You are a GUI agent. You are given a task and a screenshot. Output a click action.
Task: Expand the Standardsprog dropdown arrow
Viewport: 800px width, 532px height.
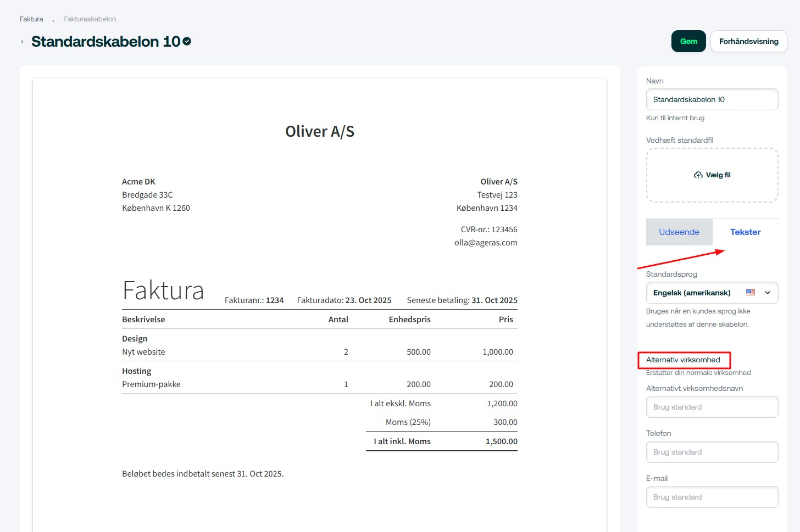click(768, 293)
